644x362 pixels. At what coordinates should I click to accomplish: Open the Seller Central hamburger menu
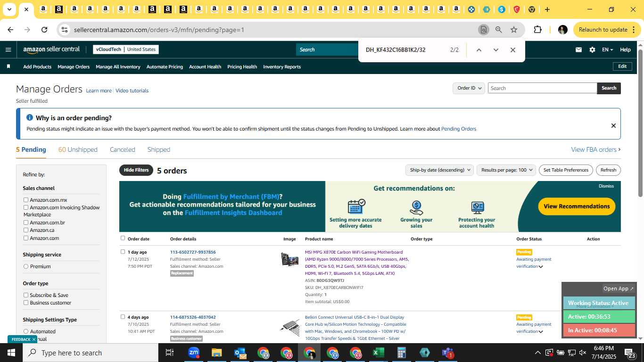[x=8, y=49]
